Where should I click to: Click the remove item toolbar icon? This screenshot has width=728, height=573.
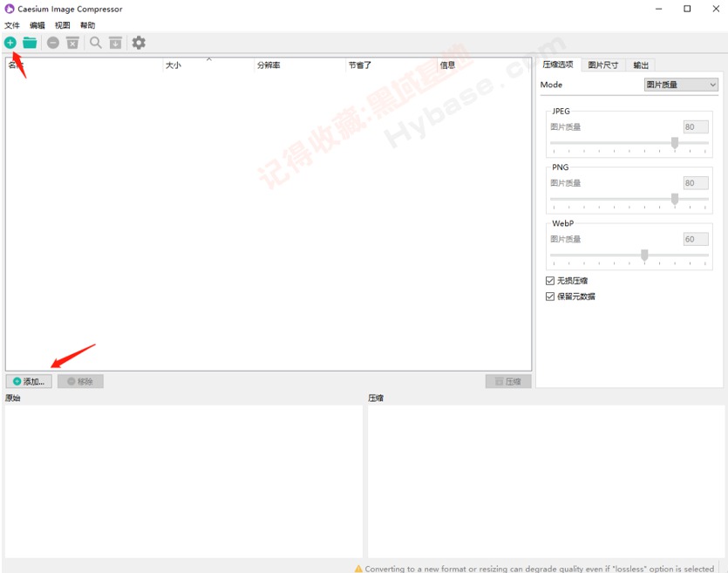(x=53, y=43)
